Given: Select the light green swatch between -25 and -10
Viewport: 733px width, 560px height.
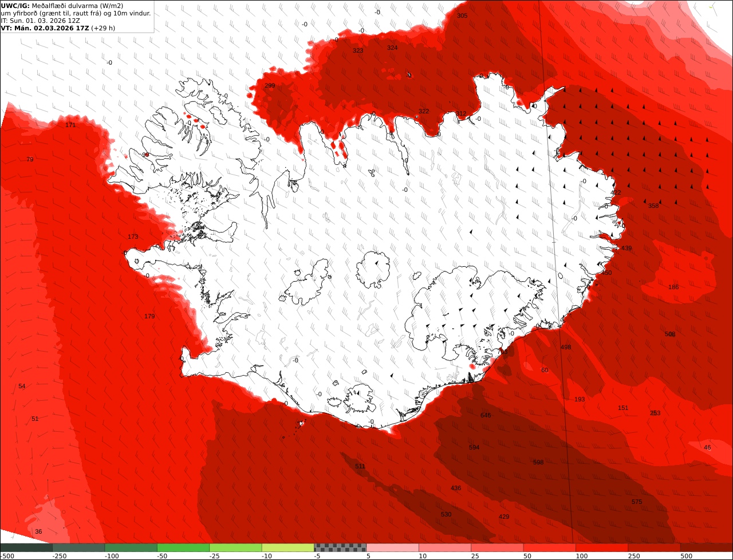Looking at the screenshot, I should [x=235, y=547].
